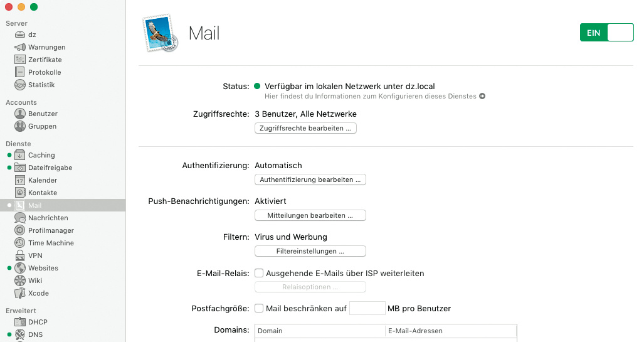The image size is (644, 342).
Task: Check the Mail beschränken auf box
Action: 259,308
